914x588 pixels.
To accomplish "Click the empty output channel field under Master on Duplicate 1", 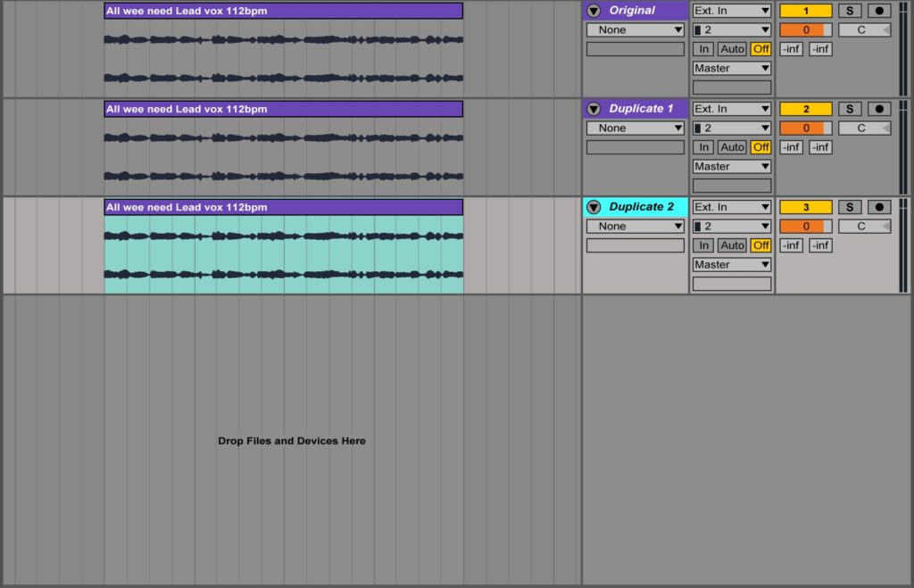I will coord(732,186).
